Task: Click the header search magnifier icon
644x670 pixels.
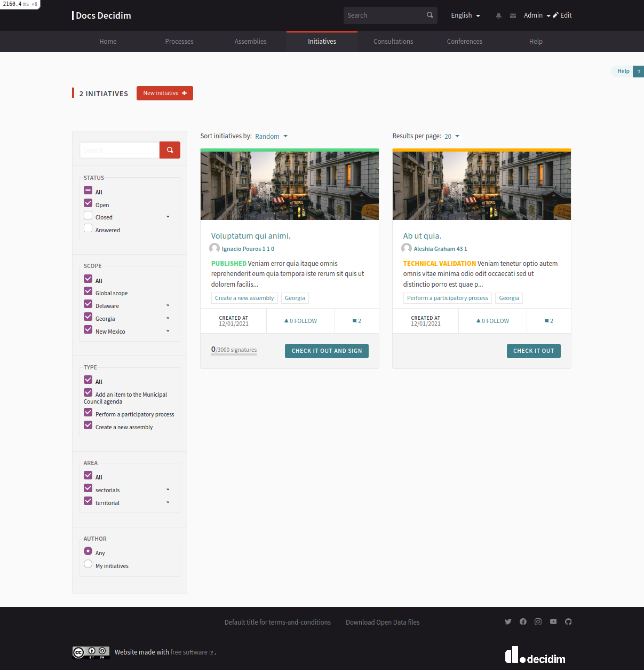Action: coord(430,15)
